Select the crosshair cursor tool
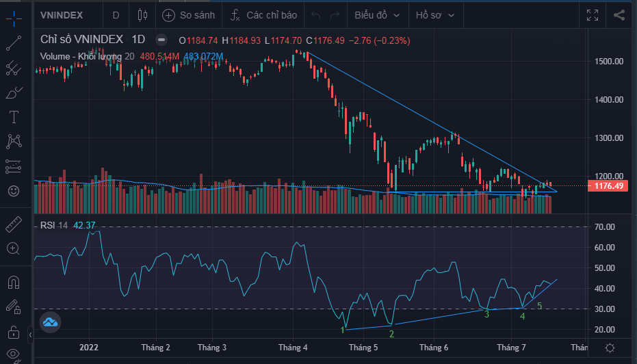The width and height of the screenshot is (637, 364). coord(13,16)
